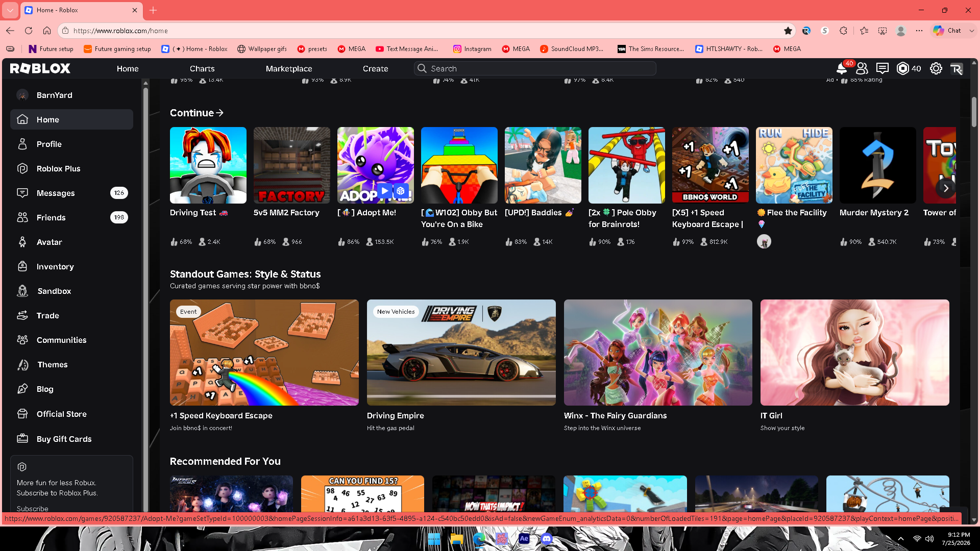Open the Roblox notifications bell
The height and width of the screenshot is (551, 980).
(x=841, y=68)
